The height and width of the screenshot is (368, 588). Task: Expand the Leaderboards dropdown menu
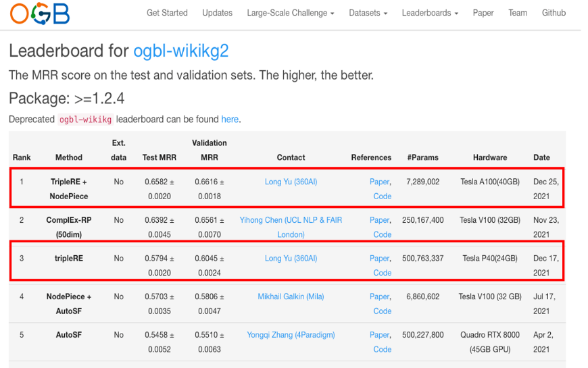(x=429, y=13)
